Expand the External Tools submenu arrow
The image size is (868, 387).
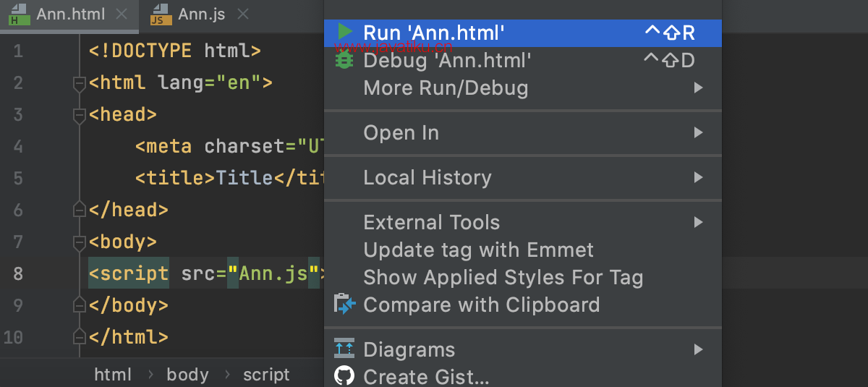click(x=698, y=223)
